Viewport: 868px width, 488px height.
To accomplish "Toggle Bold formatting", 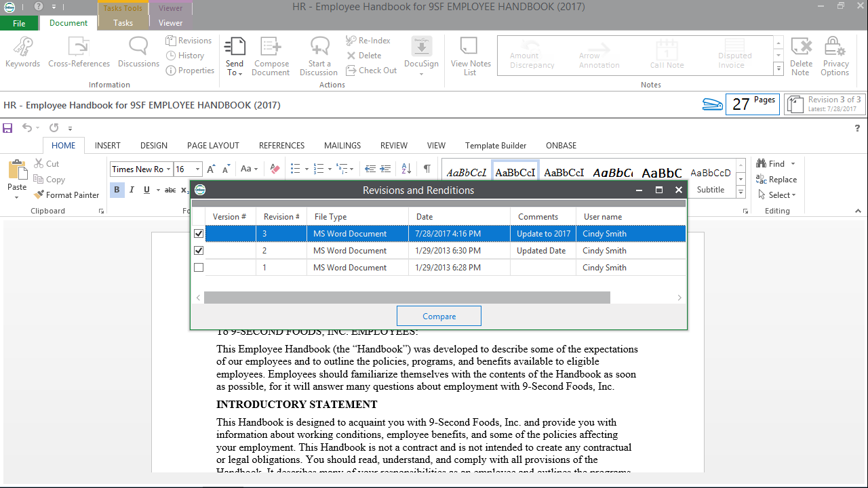I will [117, 190].
